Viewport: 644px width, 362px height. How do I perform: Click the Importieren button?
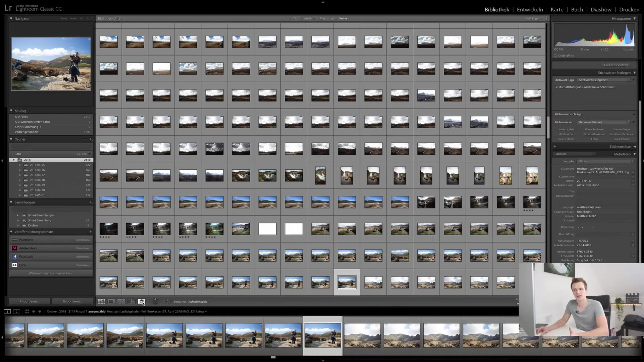click(x=29, y=301)
